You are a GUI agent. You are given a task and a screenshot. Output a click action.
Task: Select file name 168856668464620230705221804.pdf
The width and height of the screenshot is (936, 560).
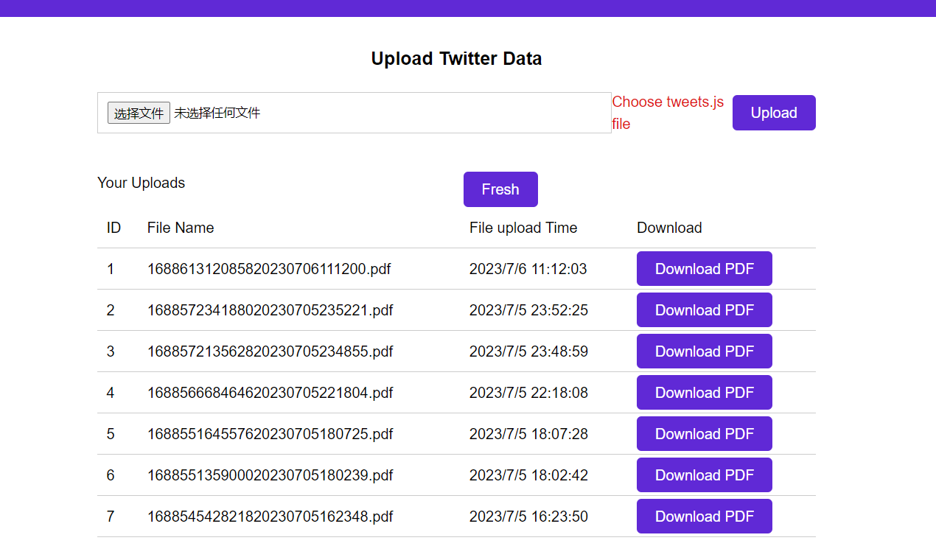point(270,393)
